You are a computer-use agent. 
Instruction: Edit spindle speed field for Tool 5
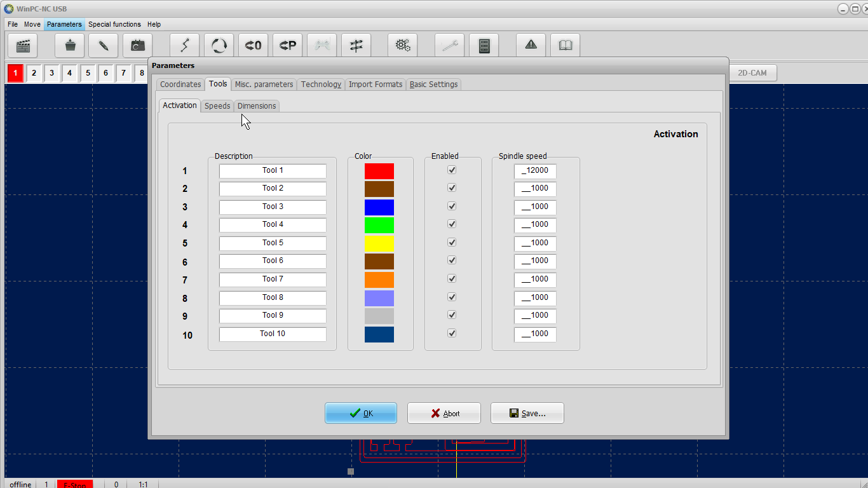click(x=535, y=243)
